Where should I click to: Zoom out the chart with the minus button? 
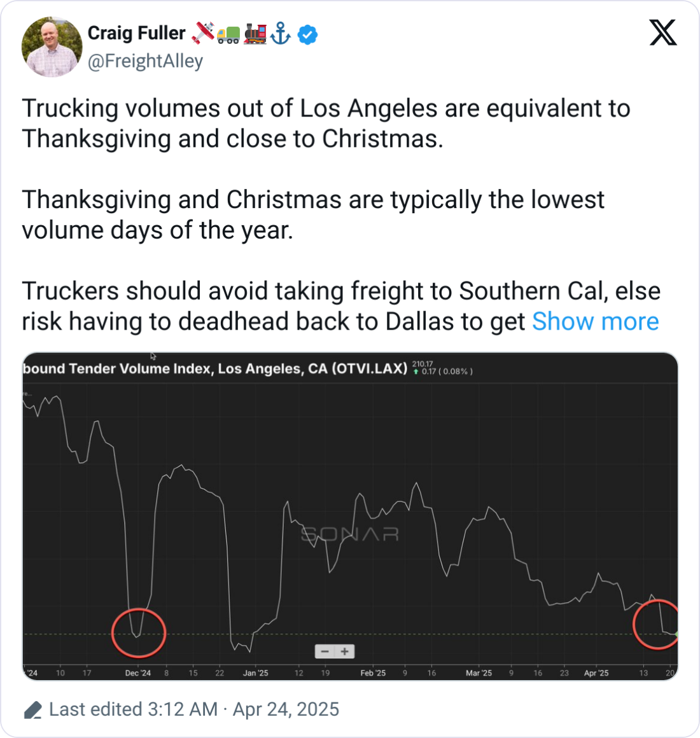[x=325, y=651]
